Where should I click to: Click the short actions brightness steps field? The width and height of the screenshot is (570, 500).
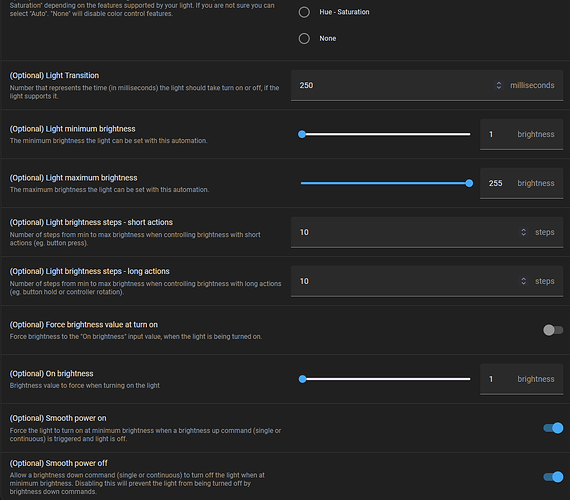(x=427, y=232)
